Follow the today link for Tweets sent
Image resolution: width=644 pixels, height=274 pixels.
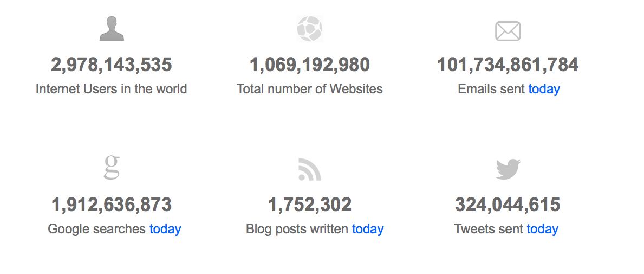coord(542,229)
